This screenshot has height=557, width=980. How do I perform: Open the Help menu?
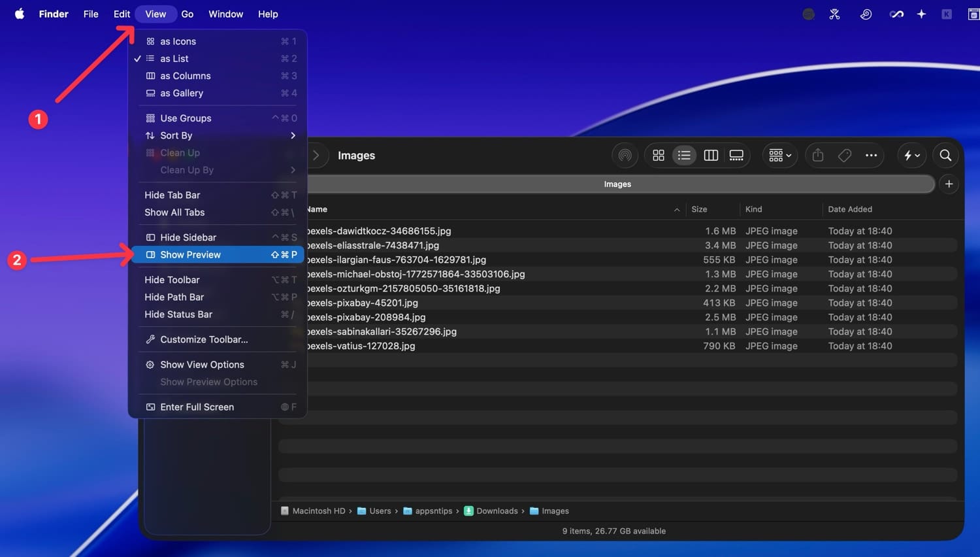(x=268, y=14)
